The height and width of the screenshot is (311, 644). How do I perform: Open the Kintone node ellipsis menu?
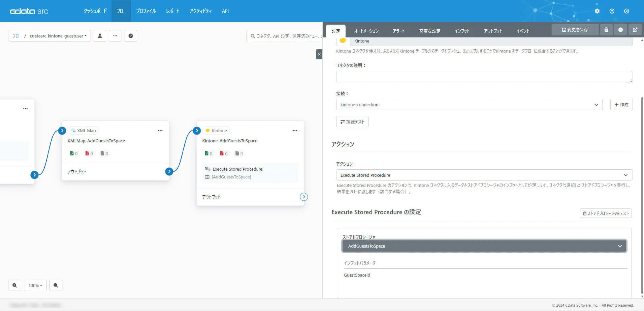tap(295, 131)
